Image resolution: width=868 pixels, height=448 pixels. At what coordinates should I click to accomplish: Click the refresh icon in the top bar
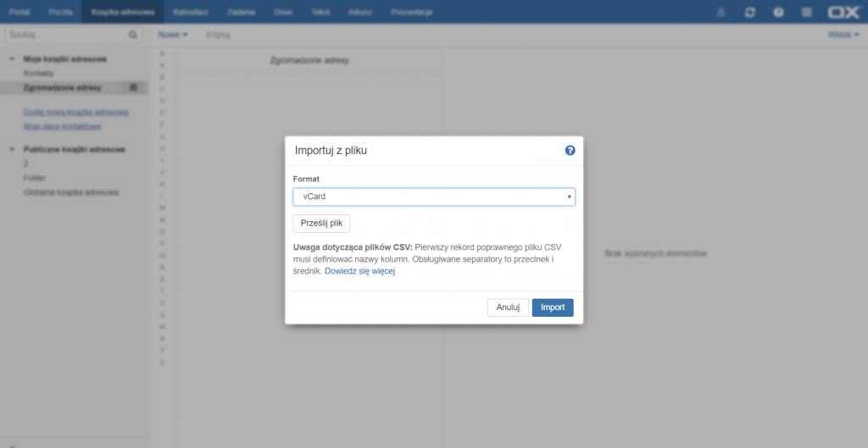click(x=750, y=13)
